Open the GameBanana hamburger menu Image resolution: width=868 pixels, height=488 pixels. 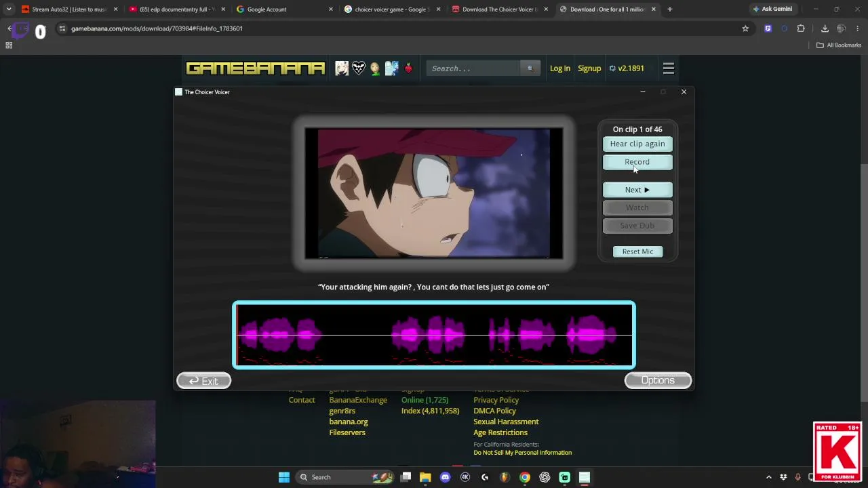click(x=669, y=68)
